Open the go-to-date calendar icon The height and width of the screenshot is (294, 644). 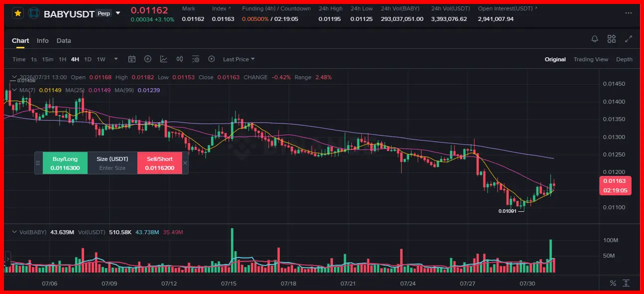coord(132,59)
